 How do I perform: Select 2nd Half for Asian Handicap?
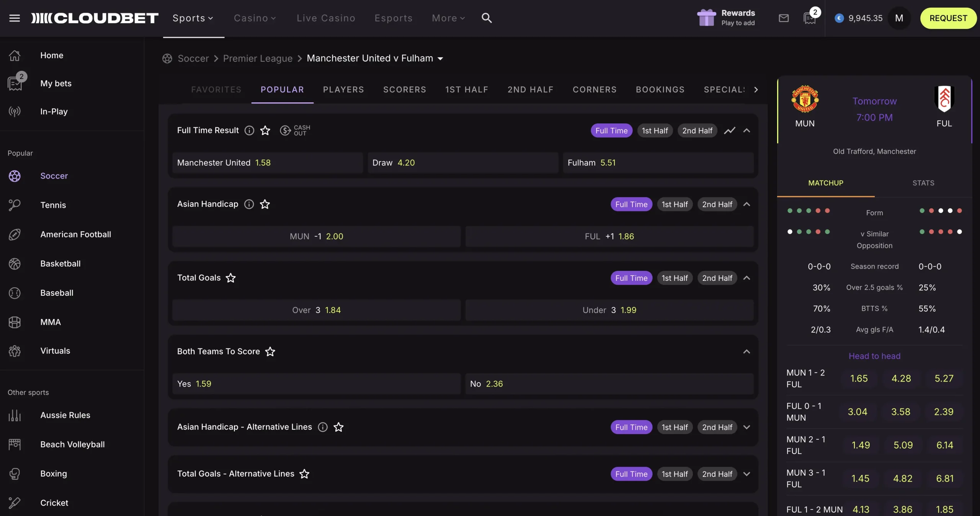717,204
